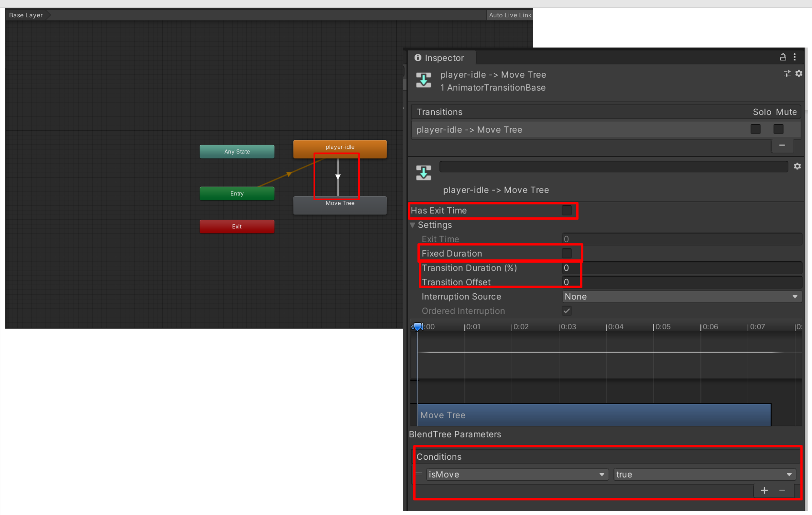Collapse the Settings foldout triangle
The width and height of the screenshot is (812, 515).
point(413,225)
